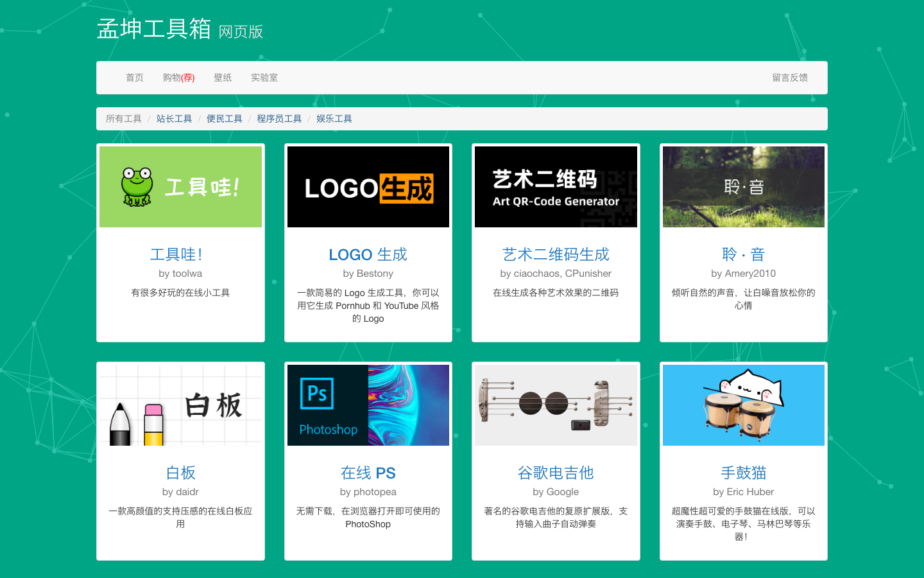Filter tools by 娱乐工具 category
Viewport: 924px width, 578px height.
(x=334, y=118)
